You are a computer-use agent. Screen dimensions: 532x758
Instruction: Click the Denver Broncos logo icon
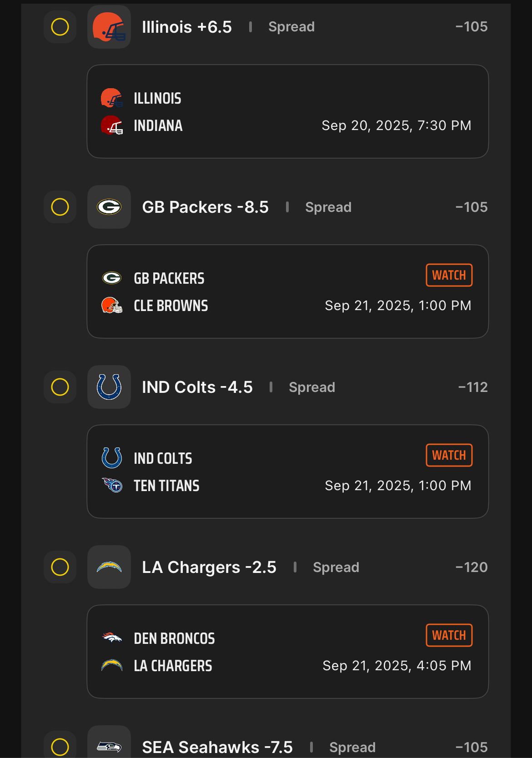(x=112, y=638)
